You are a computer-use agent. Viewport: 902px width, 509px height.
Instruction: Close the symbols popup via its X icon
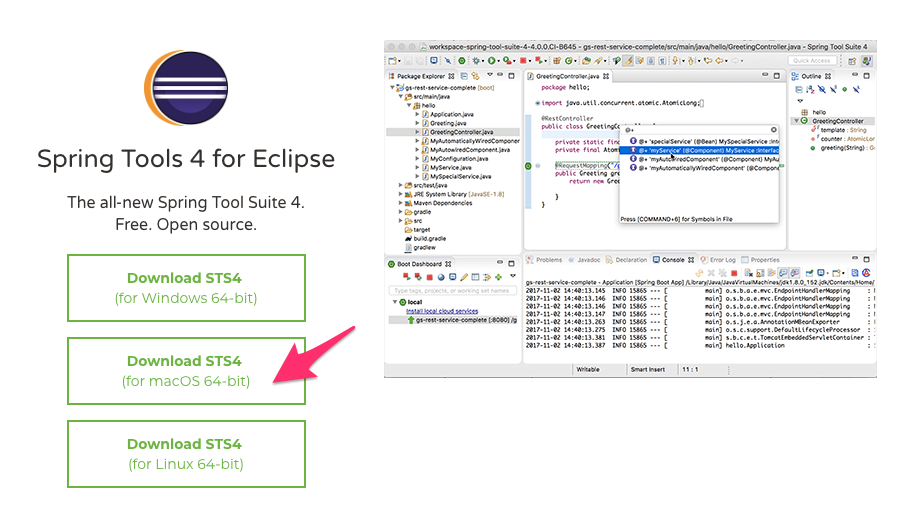click(x=774, y=129)
